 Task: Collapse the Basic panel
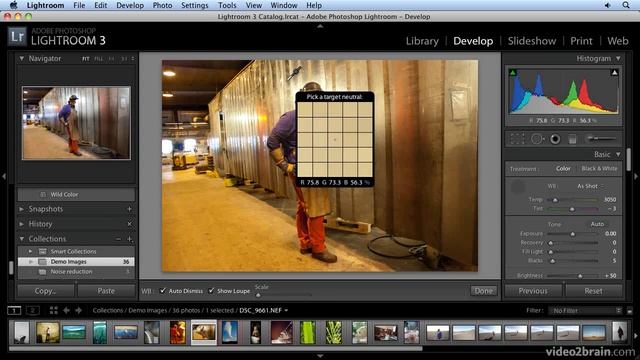coord(618,154)
